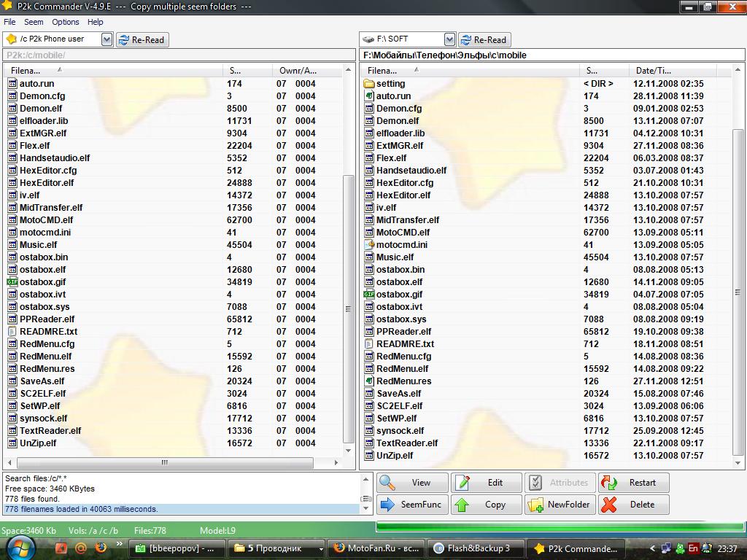The width and height of the screenshot is (747, 560).
Task: Click the Demon.elf file icon in the phone panel
Action: tap(12, 109)
